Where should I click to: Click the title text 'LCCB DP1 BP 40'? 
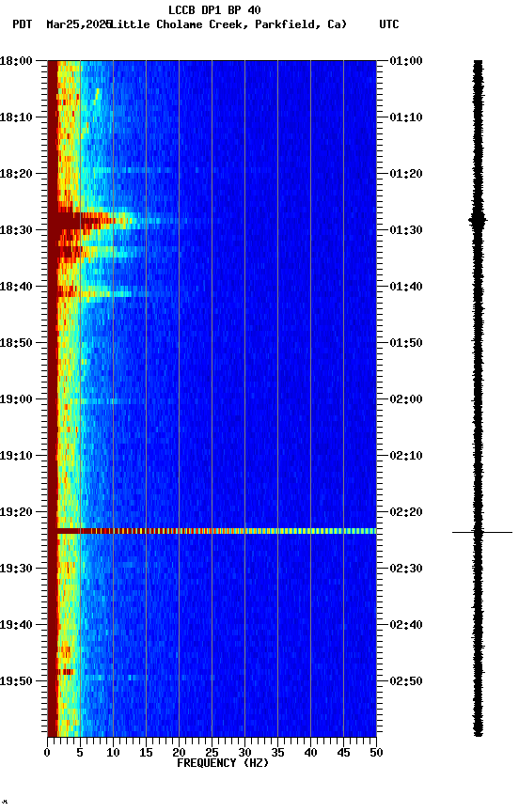pos(214,9)
